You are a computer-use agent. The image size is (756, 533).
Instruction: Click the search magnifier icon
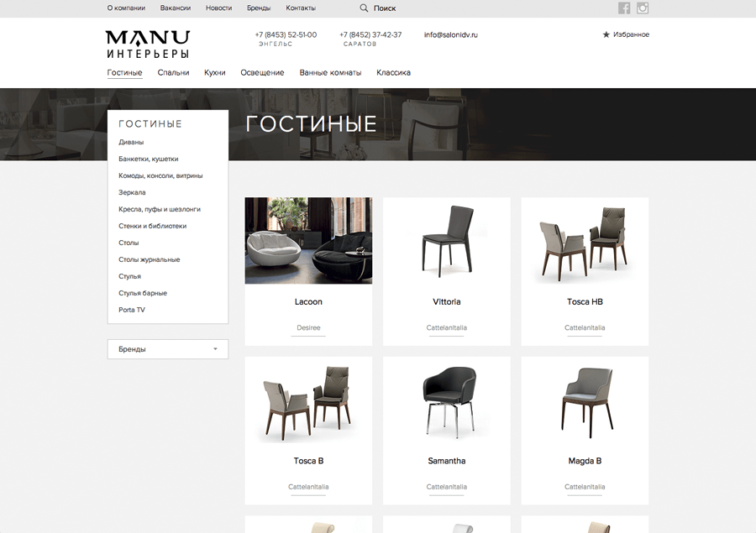coord(364,8)
